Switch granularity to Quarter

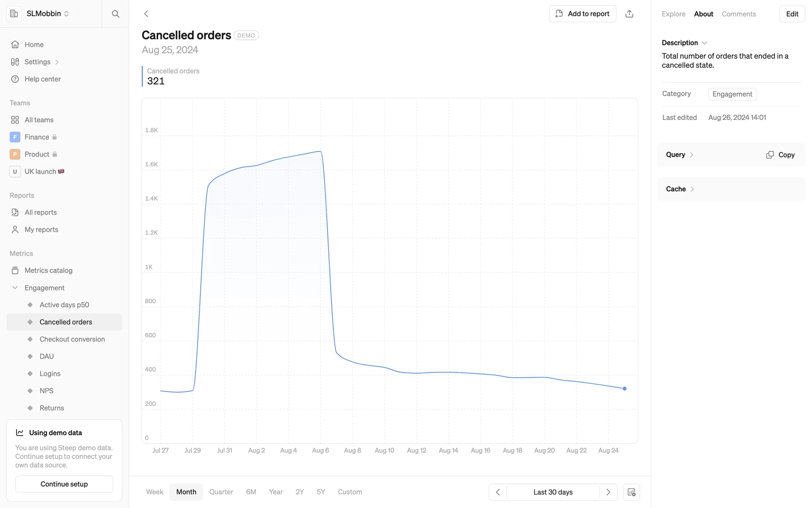coord(221,492)
